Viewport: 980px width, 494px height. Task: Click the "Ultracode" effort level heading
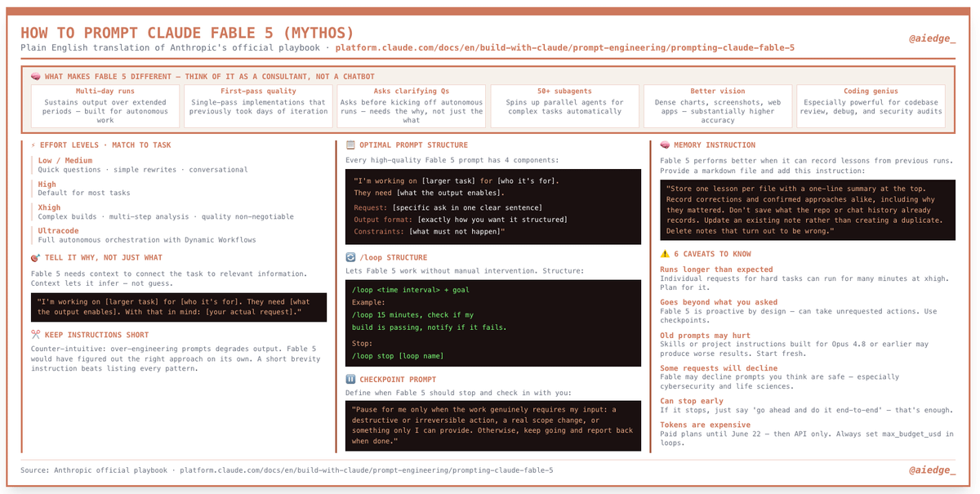point(60,231)
